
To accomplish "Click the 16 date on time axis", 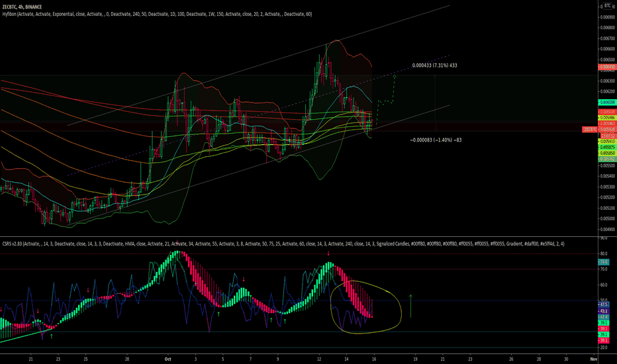I will coord(374,359).
